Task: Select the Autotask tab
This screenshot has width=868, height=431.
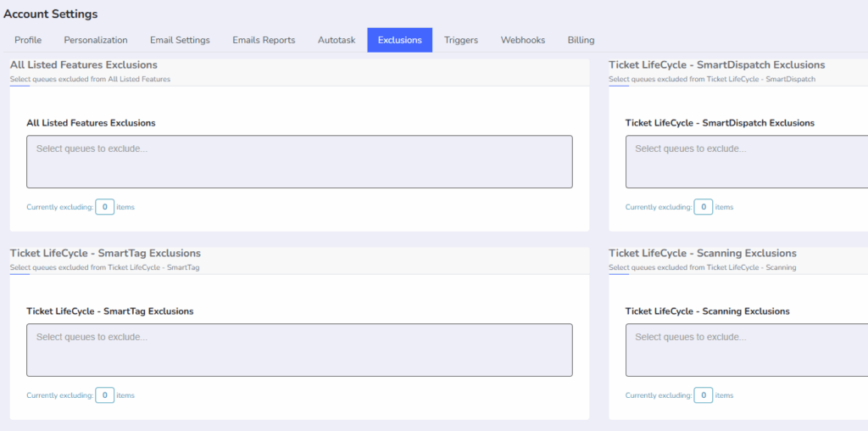Action: coord(337,40)
